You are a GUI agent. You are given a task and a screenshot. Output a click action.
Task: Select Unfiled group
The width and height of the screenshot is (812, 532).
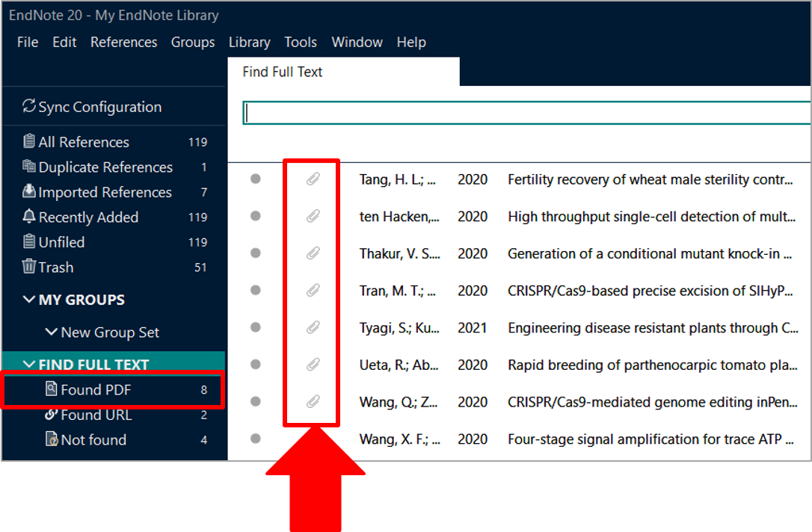[114, 242]
